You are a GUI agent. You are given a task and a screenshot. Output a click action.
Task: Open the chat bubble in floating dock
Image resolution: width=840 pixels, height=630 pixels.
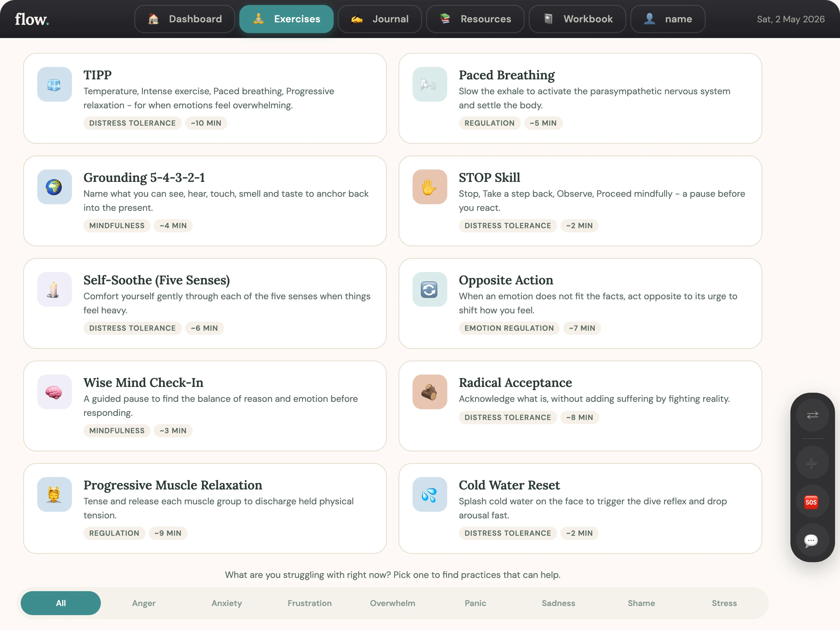[x=812, y=540]
